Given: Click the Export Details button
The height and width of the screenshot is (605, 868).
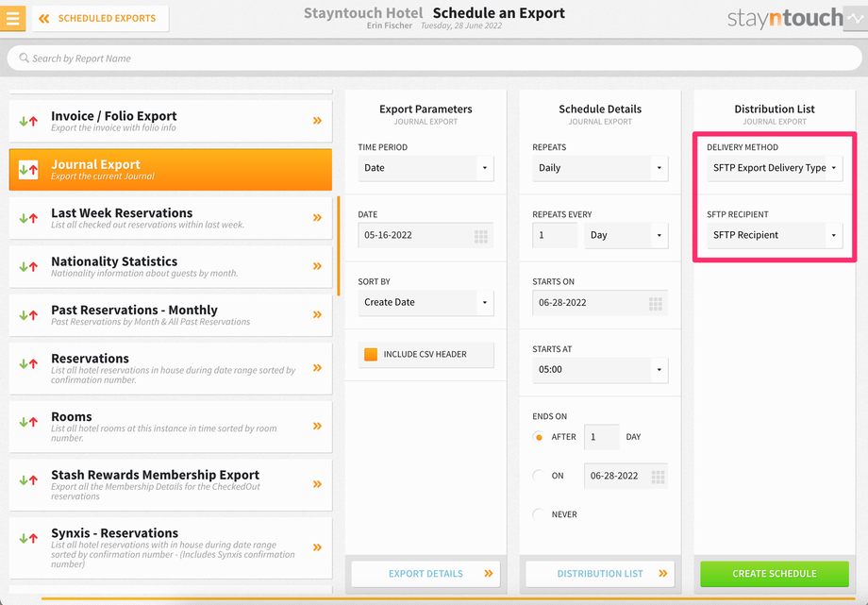Looking at the screenshot, I should [426, 574].
